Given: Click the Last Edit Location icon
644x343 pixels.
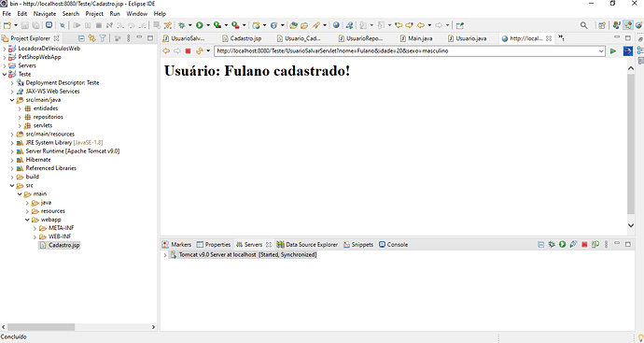Looking at the screenshot, I should (x=399, y=25).
